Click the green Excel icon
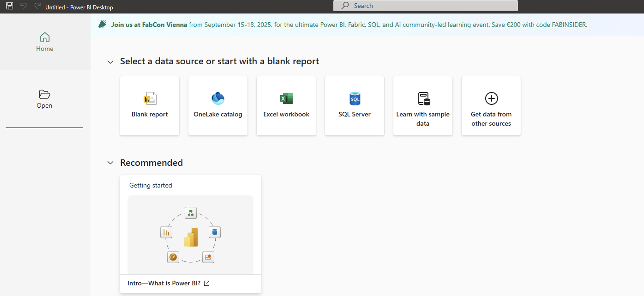644x296 pixels. coord(286,98)
